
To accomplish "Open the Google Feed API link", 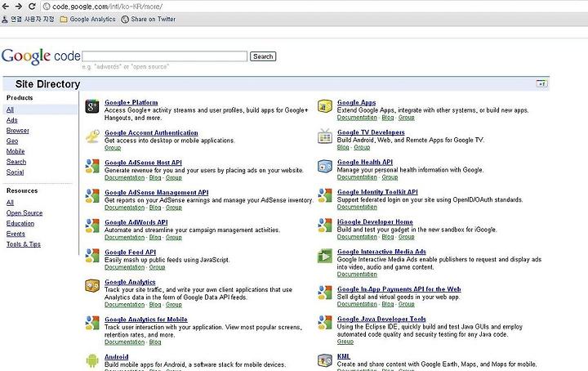I will coord(131,252).
